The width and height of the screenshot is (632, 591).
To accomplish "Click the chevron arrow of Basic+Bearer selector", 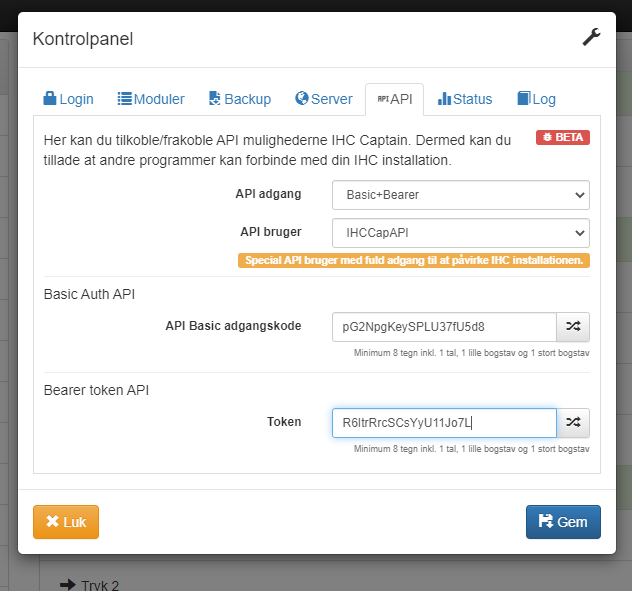I will (580, 195).
